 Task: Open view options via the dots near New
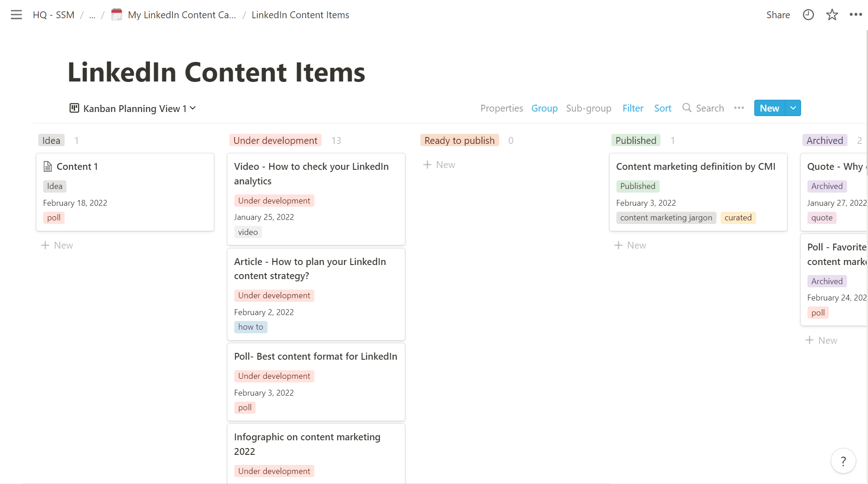pos(739,108)
